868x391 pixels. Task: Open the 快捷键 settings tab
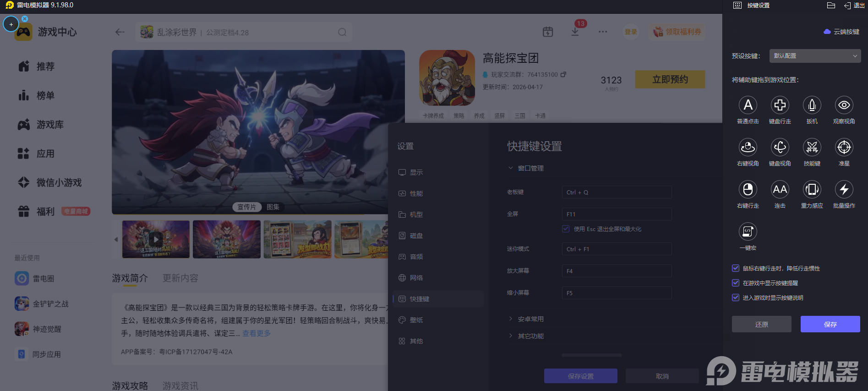coord(438,299)
